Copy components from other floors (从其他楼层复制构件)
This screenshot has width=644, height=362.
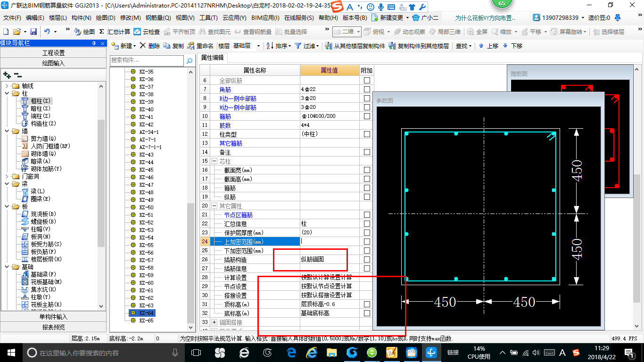point(355,46)
